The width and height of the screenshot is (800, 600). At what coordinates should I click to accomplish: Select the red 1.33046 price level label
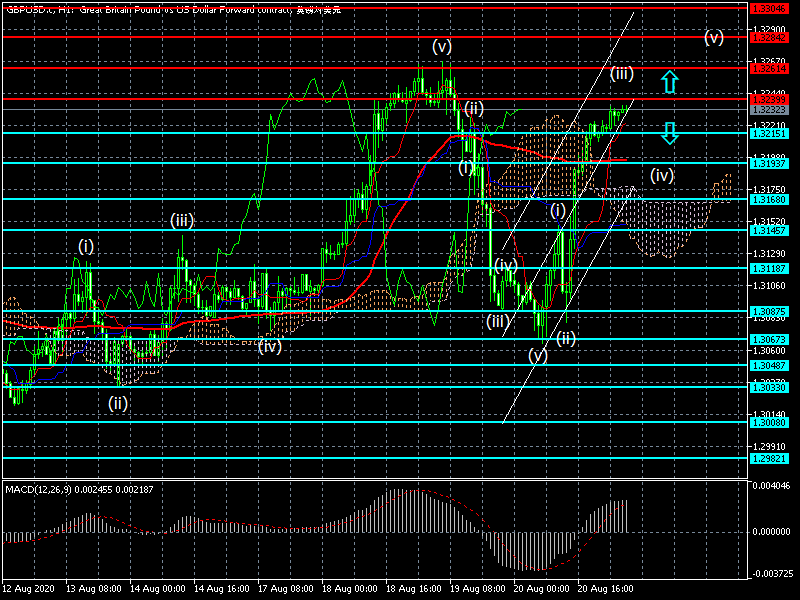pos(768,7)
